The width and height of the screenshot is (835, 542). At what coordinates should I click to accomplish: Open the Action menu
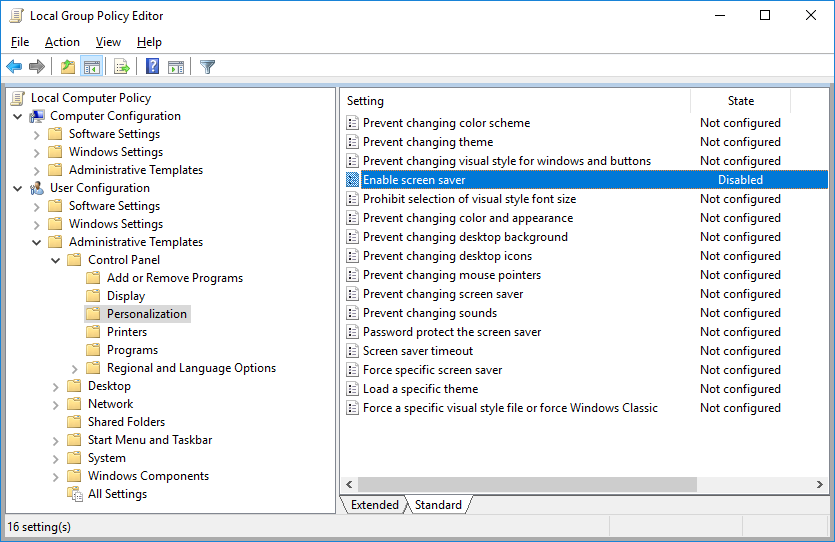[x=62, y=42]
